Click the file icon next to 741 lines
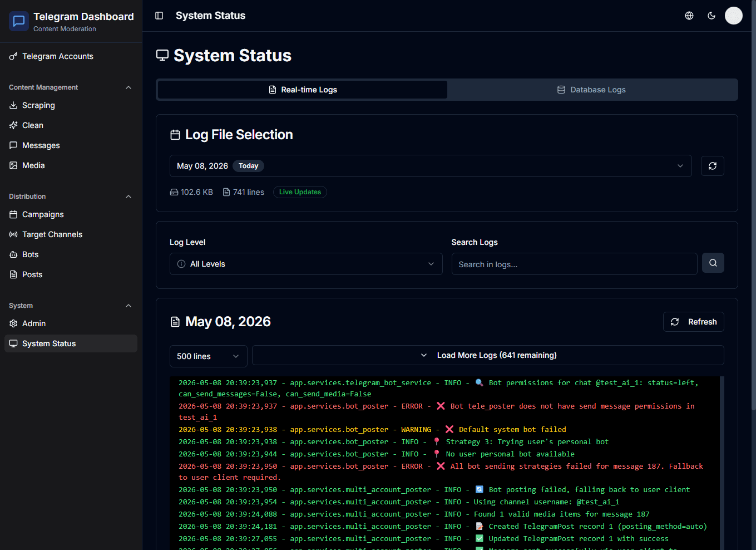This screenshot has width=756, height=550. (x=226, y=192)
